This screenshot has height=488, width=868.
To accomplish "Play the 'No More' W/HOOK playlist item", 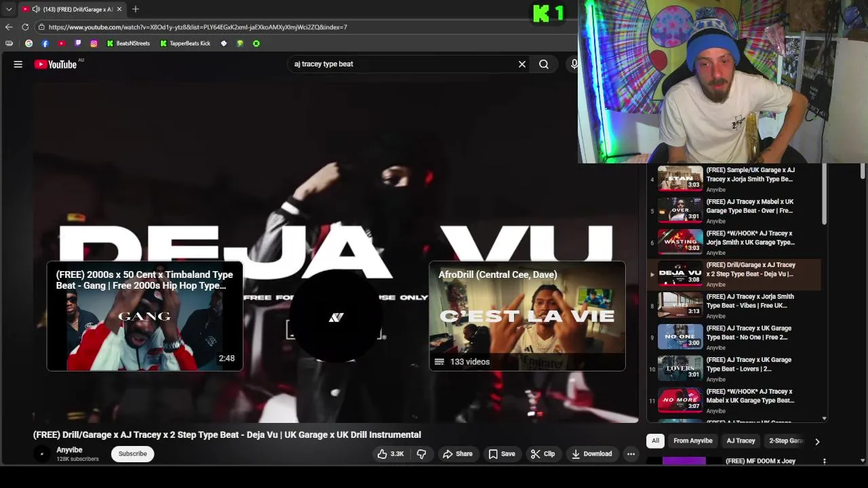I will 735,400.
